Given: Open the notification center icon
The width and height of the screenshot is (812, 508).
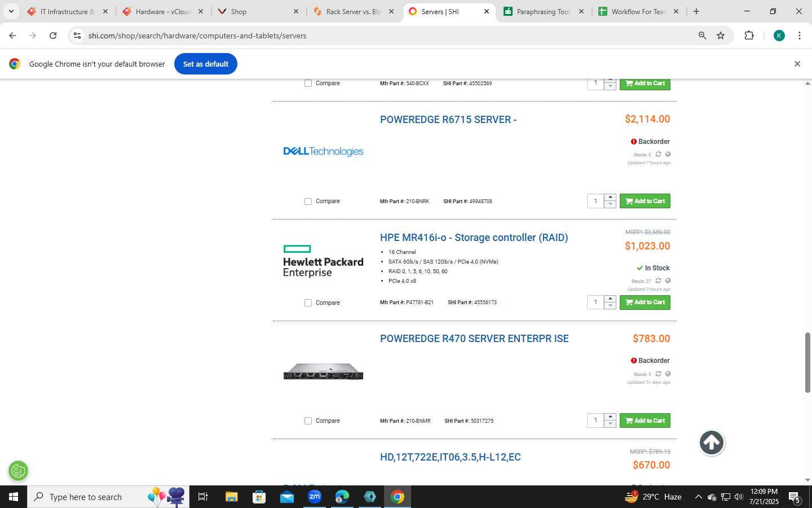Looking at the screenshot, I should (795, 497).
